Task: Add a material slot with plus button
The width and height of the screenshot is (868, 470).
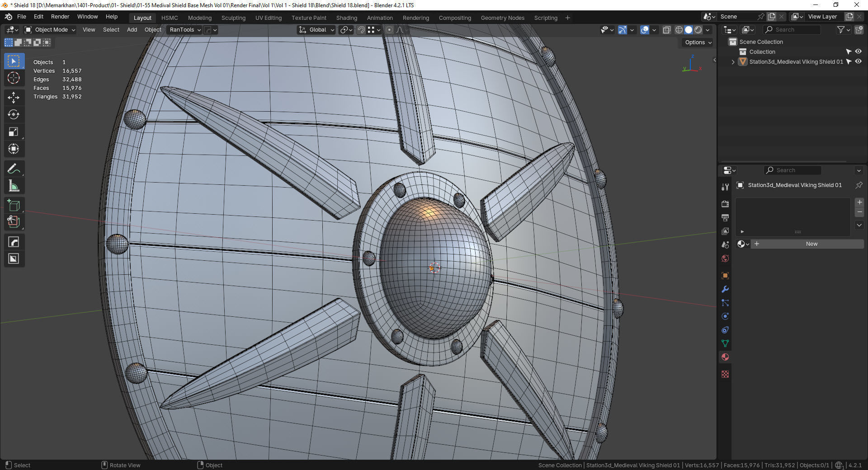Action: tap(859, 202)
